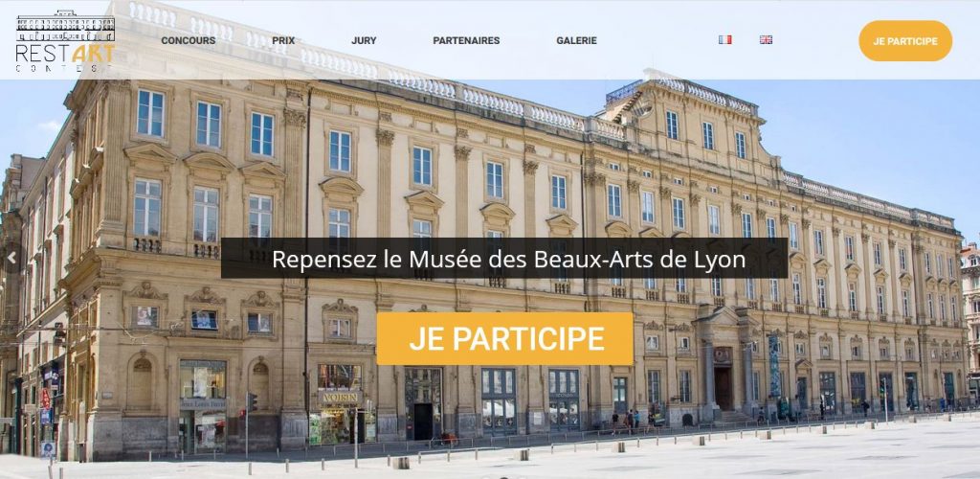
Task: Click the Repensez le Musée headline banner
Action: 504,258
